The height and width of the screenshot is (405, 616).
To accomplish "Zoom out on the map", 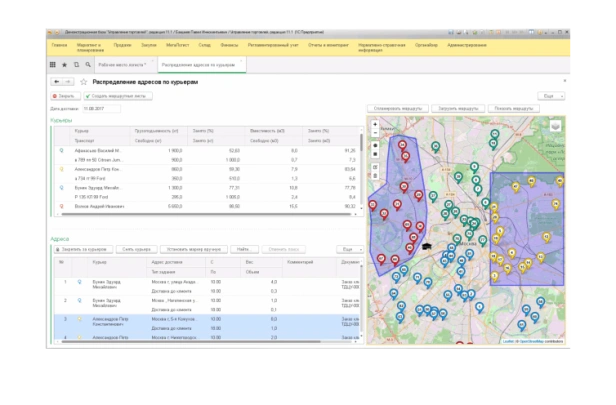I will (x=374, y=132).
